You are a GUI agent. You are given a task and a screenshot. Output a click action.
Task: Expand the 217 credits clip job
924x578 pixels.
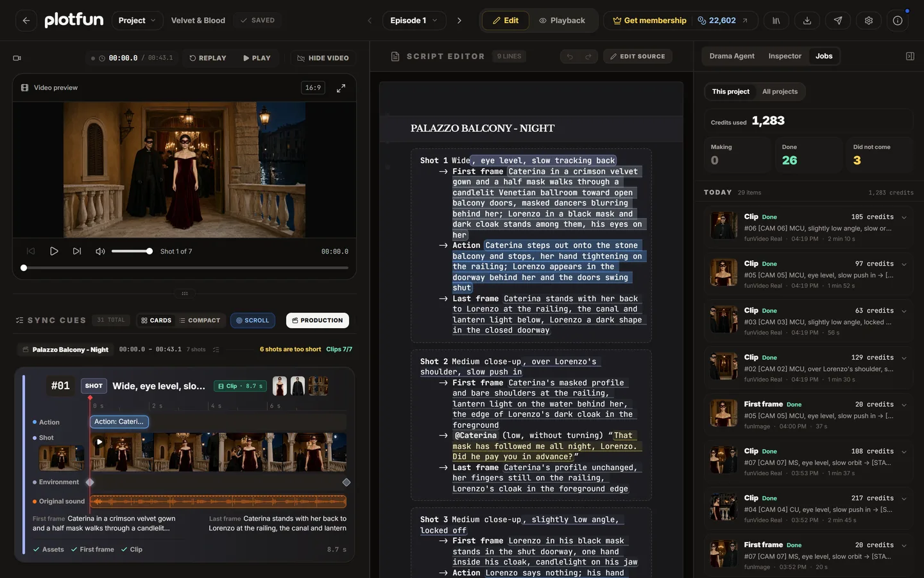[904, 498]
